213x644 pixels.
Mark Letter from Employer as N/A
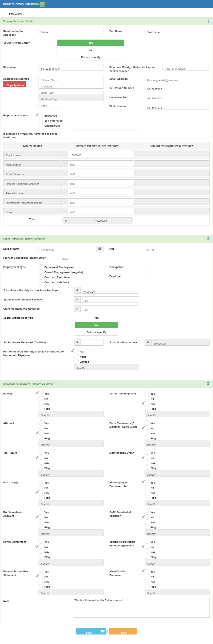point(147,403)
